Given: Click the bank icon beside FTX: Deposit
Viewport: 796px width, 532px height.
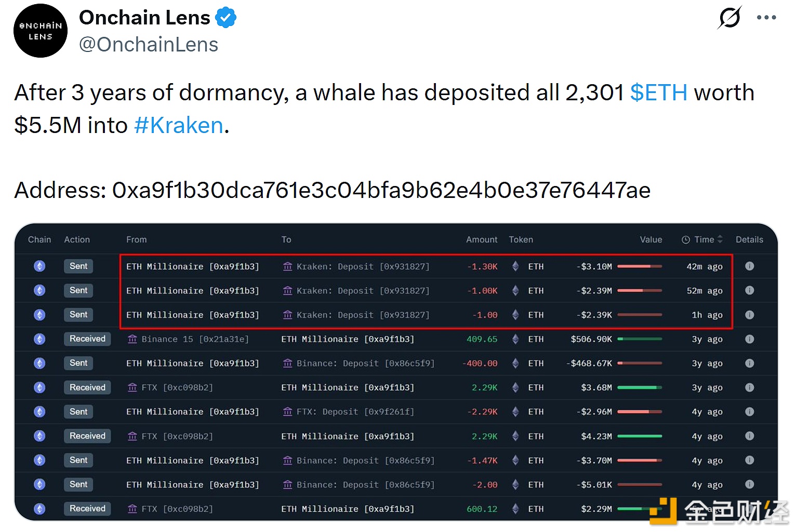Looking at the screenshot, I should (287, 412).
